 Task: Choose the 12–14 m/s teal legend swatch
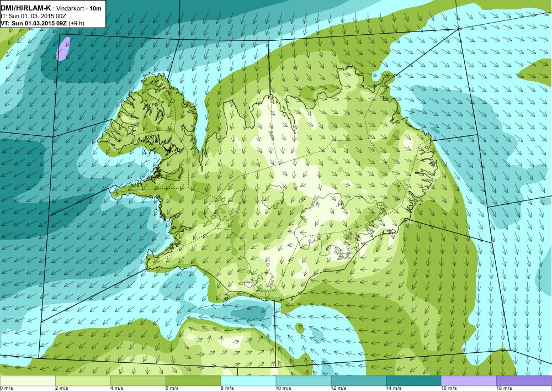(x=359, y=381)
